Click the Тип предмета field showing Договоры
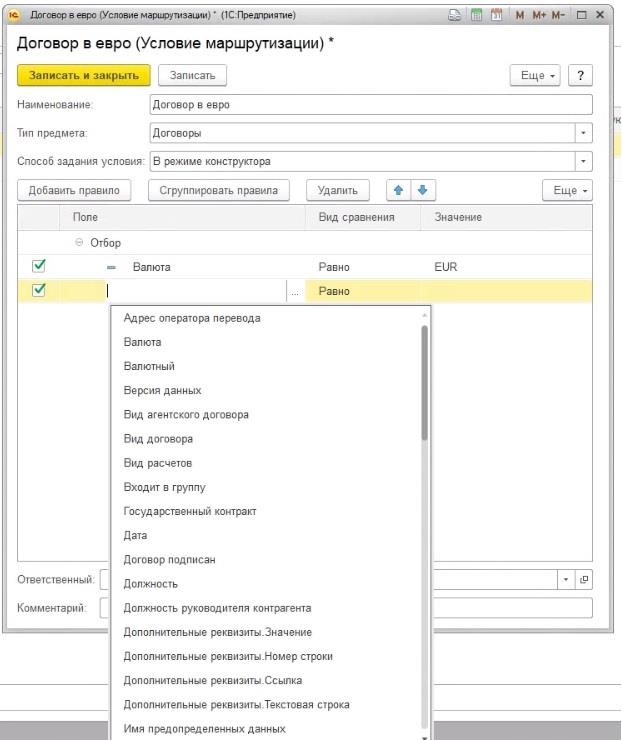Image resolution: width=622 pixels, height=740 pixels. tap(362, 133)
